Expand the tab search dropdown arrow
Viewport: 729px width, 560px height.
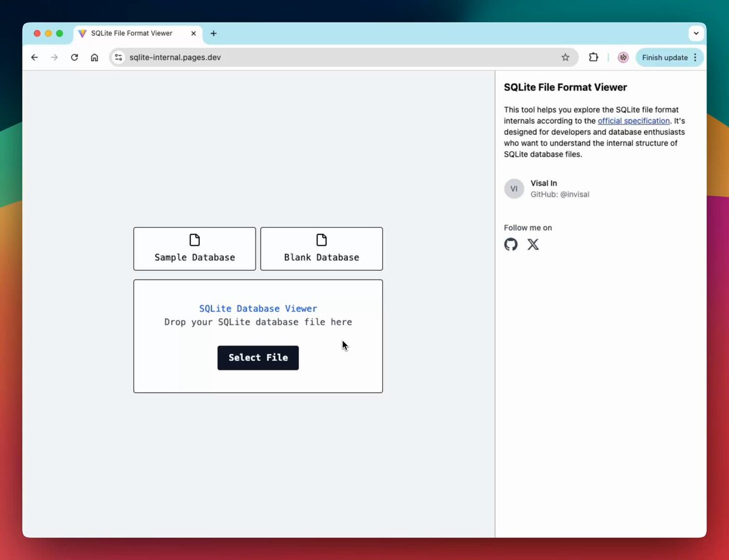[696, 33]
